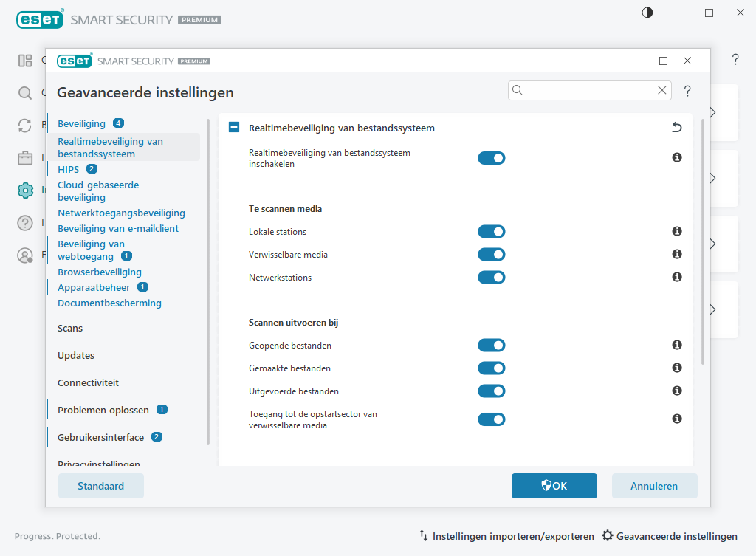Image resolution: width=756 pixels, height=556 pixels.
Task: Disable Realtimebeveiliging van bestandssysteem inschakelen
Action: (x=491, y=157)
